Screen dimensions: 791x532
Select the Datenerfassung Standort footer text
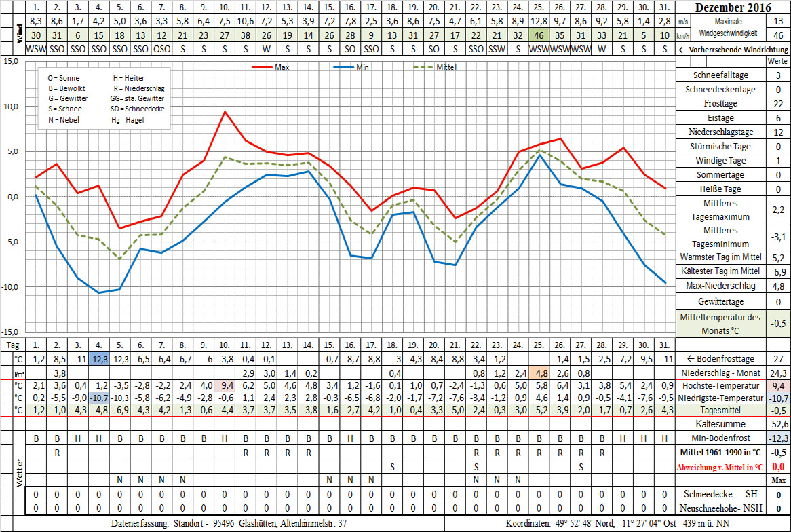pos(229,523)
